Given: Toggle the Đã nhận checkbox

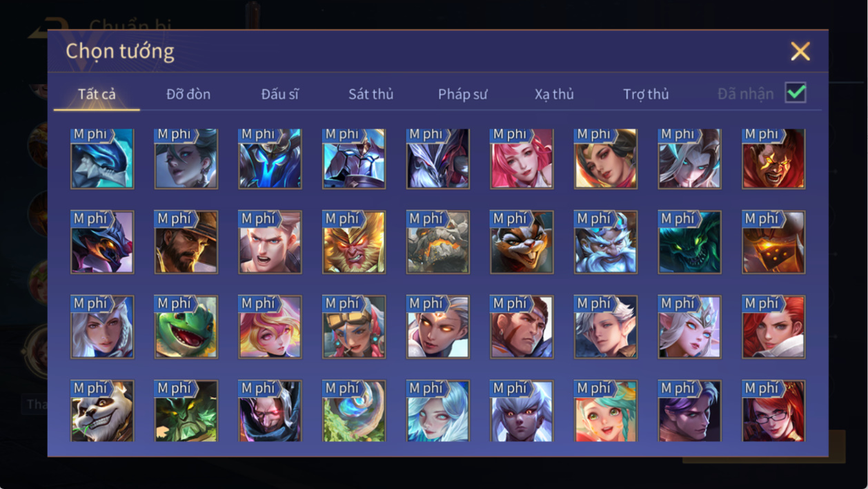Looking at the screenshot, I should 796,93.
